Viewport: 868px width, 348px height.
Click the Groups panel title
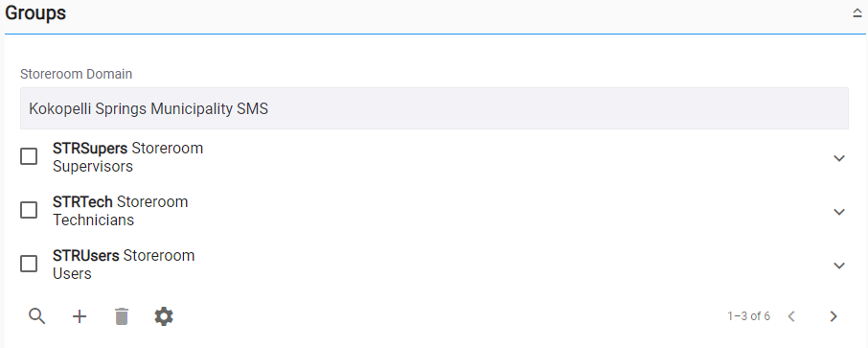click(x=35, y=13)
